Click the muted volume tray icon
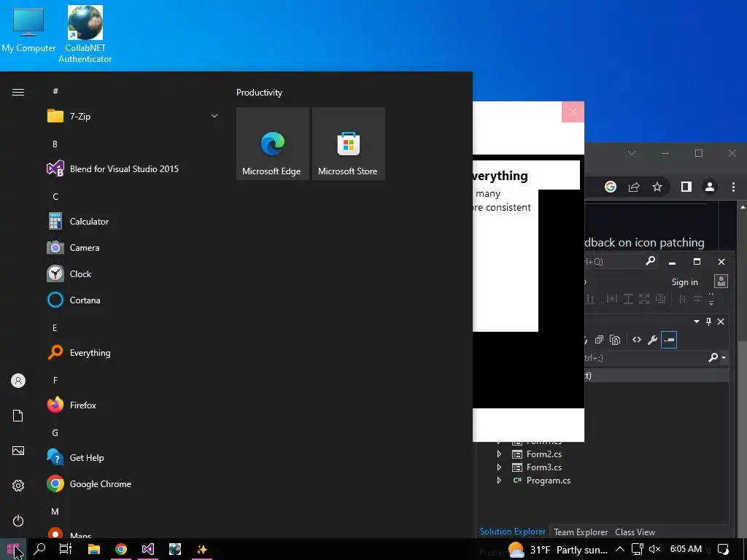This screenshot has height=560, width=747. tap(654, 550)
